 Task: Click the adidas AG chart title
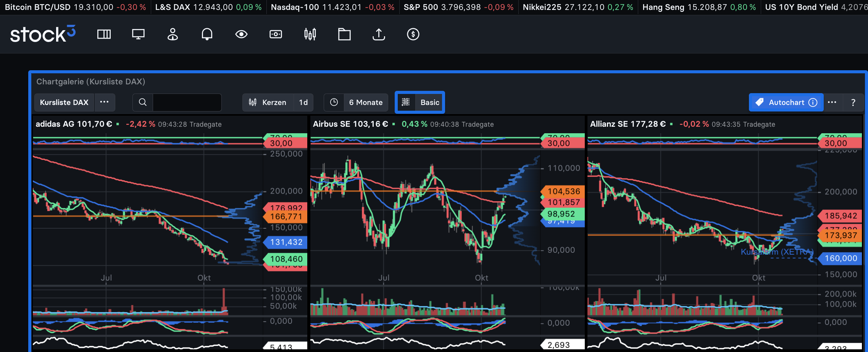(x=74, y=124)
